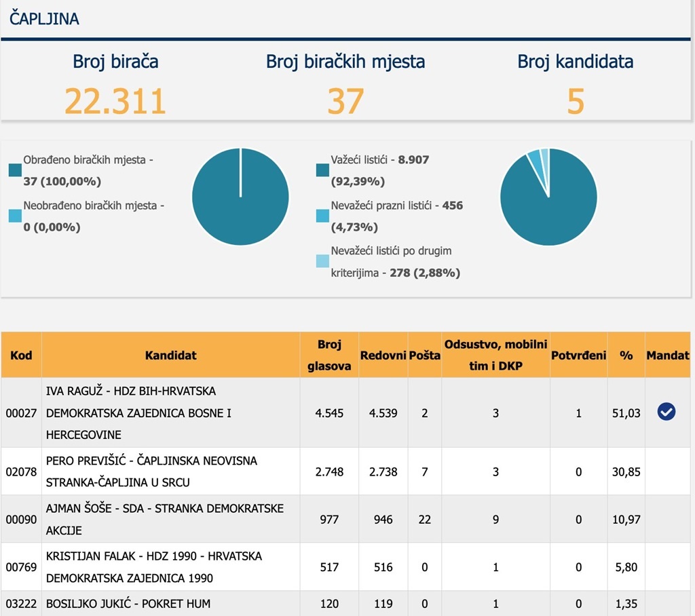Click the 'Redovni' column header
Screen dimensions: 695x616
tap(383, 355)
